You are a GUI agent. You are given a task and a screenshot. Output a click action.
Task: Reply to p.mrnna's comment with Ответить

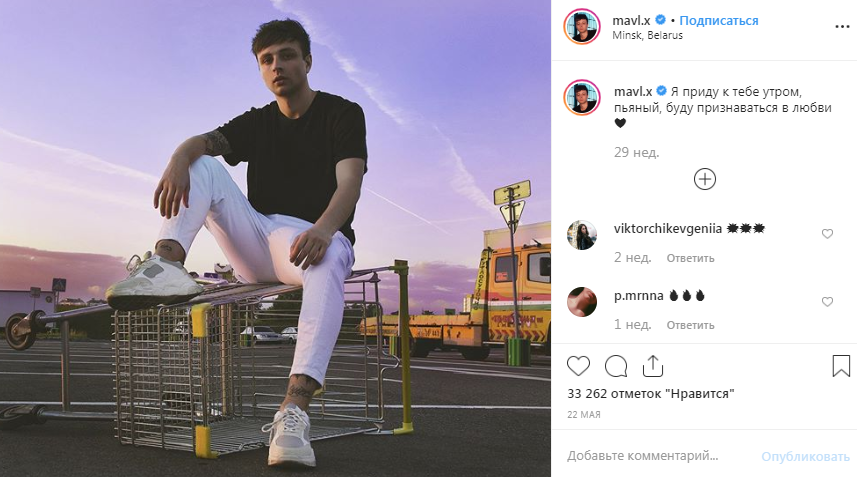(691, 325)
